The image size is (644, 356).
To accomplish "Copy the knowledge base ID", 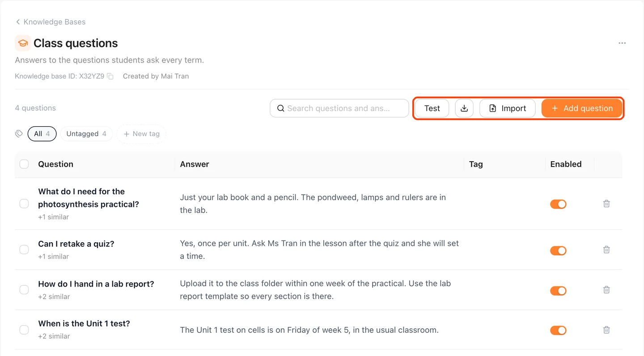I will coord(110,77).
